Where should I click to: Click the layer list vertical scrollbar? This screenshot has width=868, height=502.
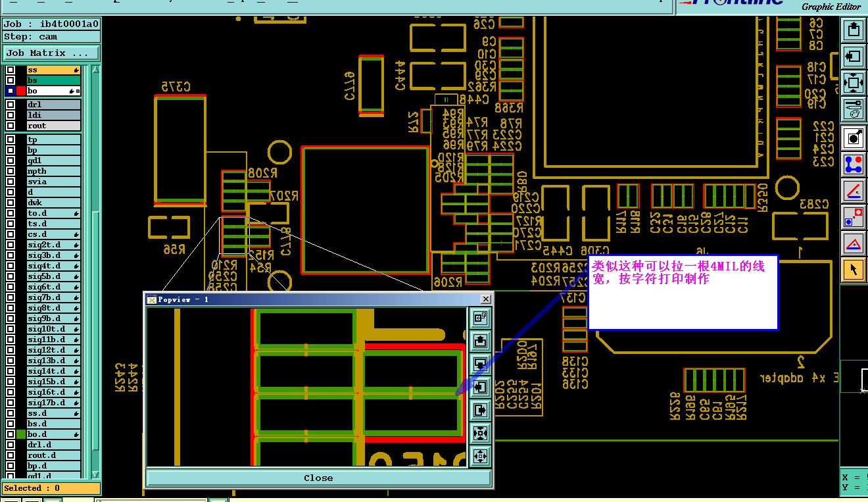point(95,270)
